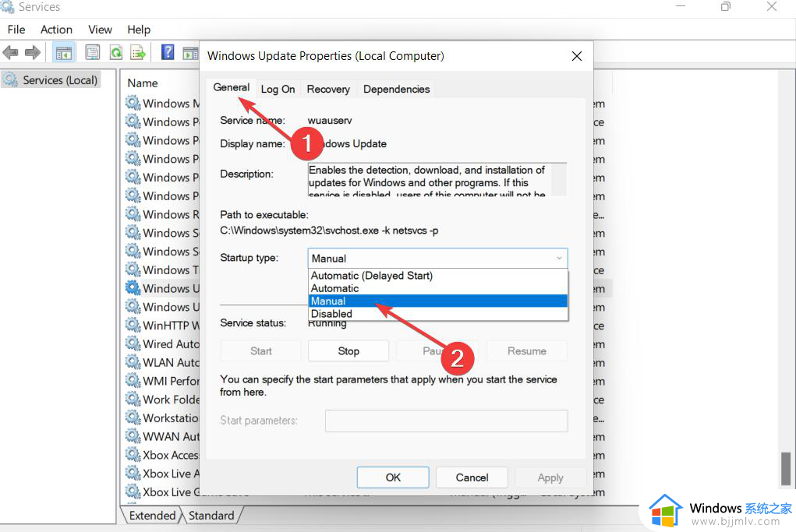Click the gear icon beside WLAN Auto
Image resolution: width=796 pixels, height=532 pixels.
[133, 362]
